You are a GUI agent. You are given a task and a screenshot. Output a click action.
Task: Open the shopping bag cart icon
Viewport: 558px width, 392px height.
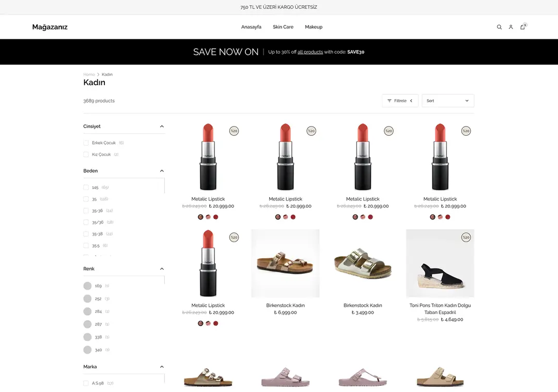point(522,27)
